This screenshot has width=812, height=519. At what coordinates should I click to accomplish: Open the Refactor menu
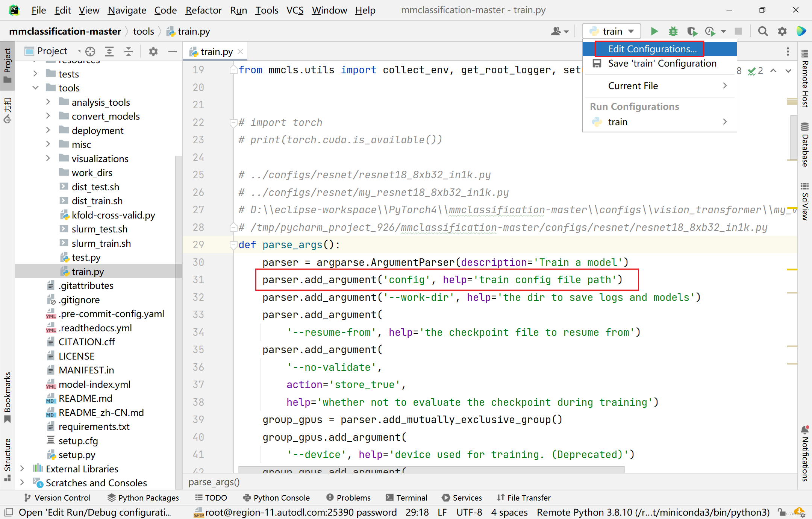tap(203, 10)
